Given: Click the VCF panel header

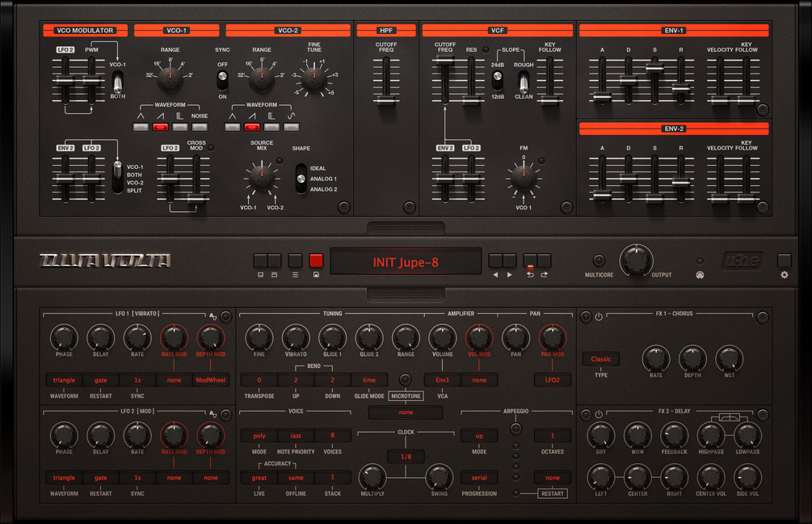Looking at the screenshot, I should tap(498, 31).
